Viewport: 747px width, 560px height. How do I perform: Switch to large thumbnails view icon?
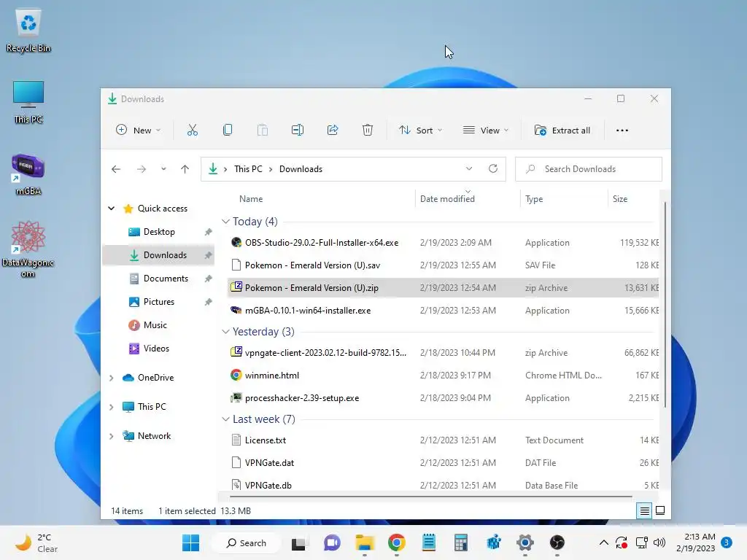[660, 511]
